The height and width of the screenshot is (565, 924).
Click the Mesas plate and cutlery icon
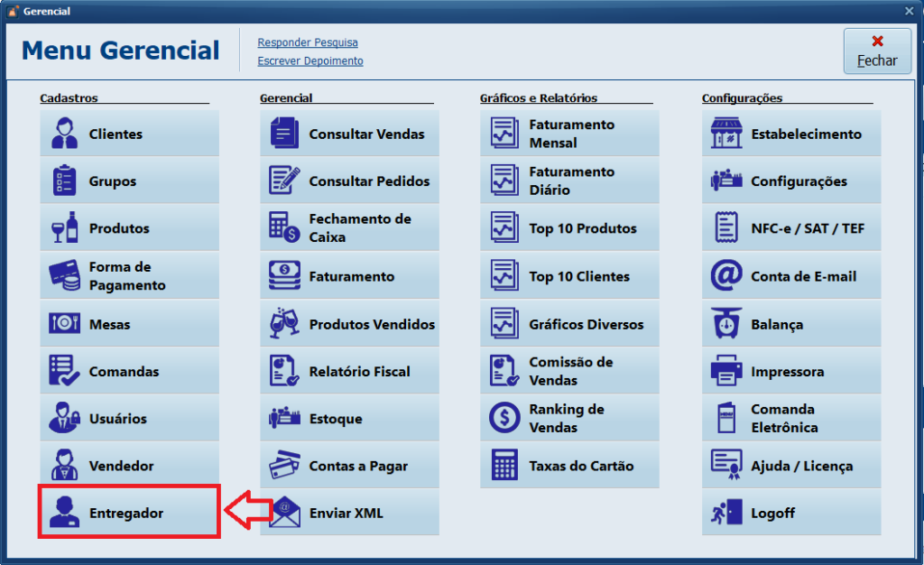tap(64, 324)
